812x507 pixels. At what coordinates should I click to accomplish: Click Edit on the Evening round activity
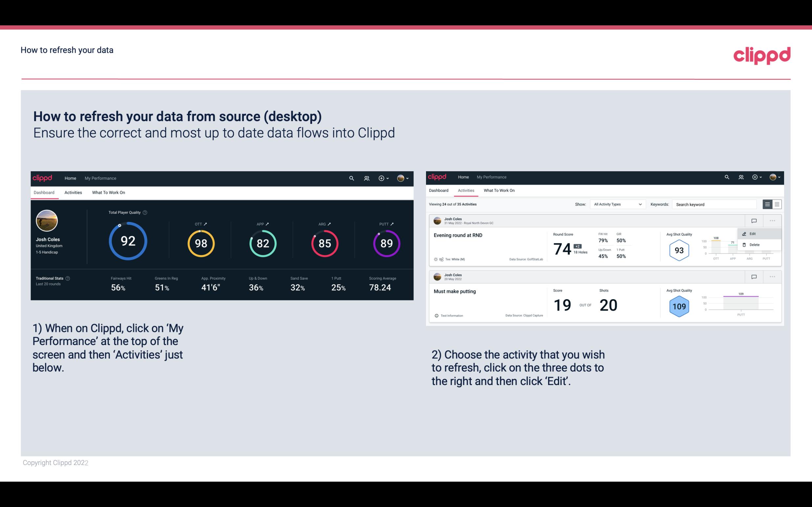(x=753, y=233)
